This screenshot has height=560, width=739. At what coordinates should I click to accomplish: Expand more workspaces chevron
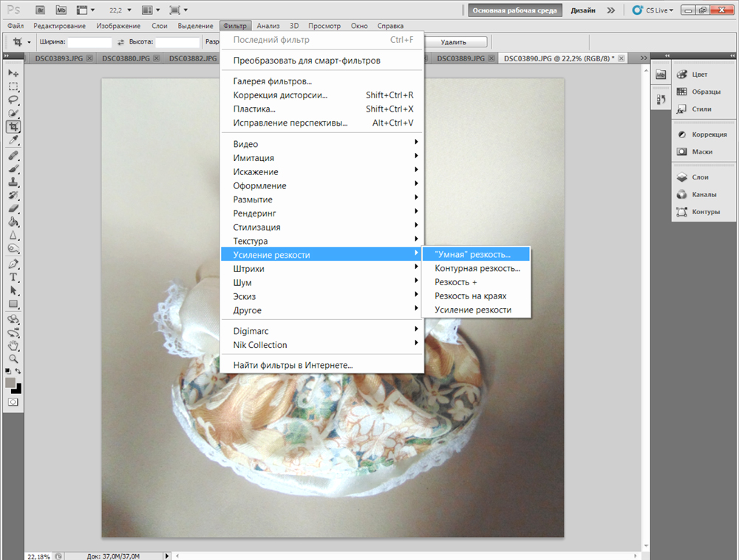tap(611, 10)
